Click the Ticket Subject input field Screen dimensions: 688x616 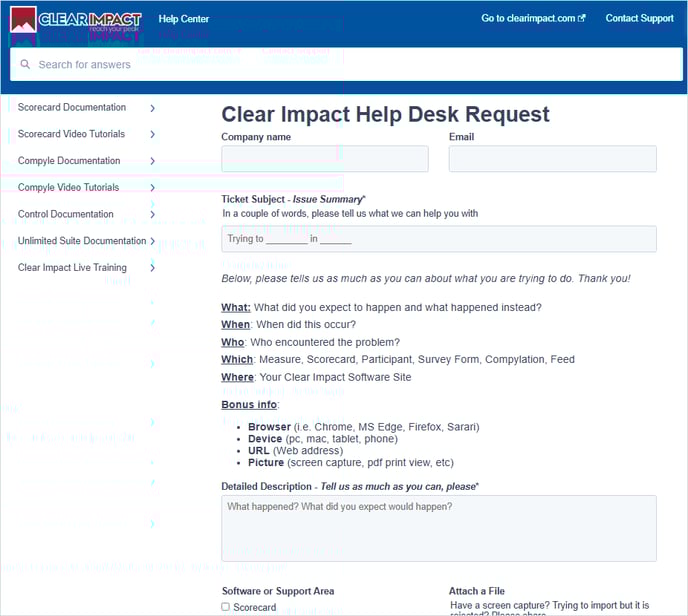coord(439,239)
